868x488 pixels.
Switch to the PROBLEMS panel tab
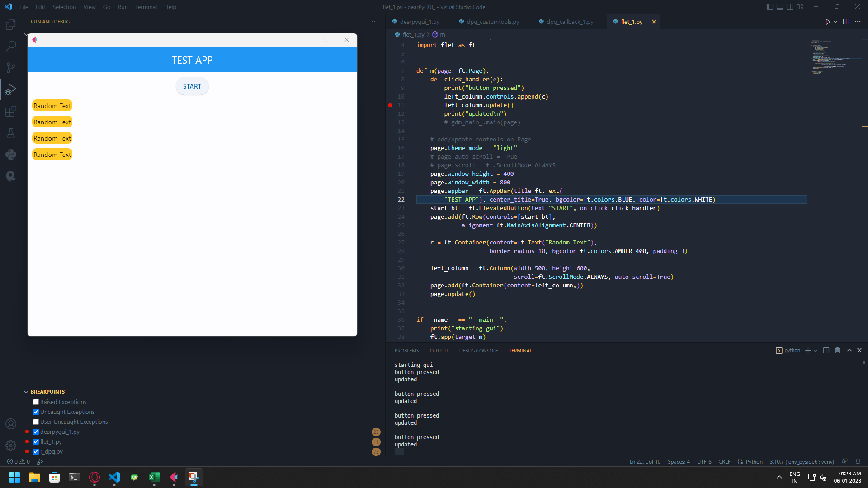[406, 351]
